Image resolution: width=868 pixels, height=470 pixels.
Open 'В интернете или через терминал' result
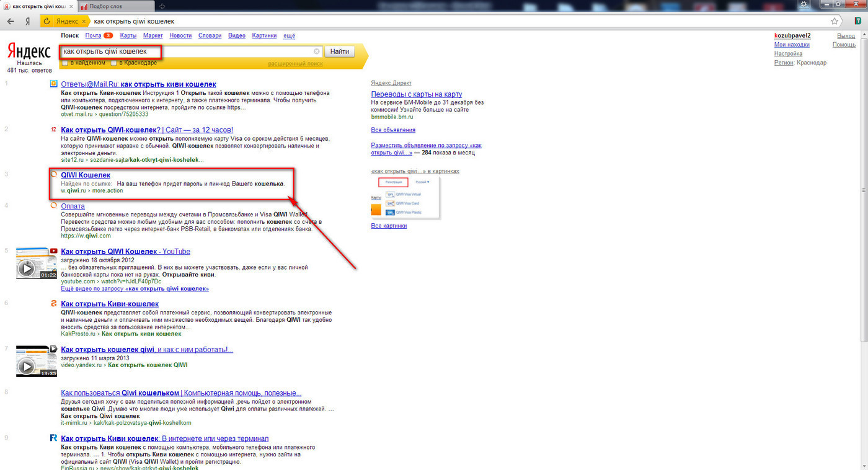tap(164, 438)
